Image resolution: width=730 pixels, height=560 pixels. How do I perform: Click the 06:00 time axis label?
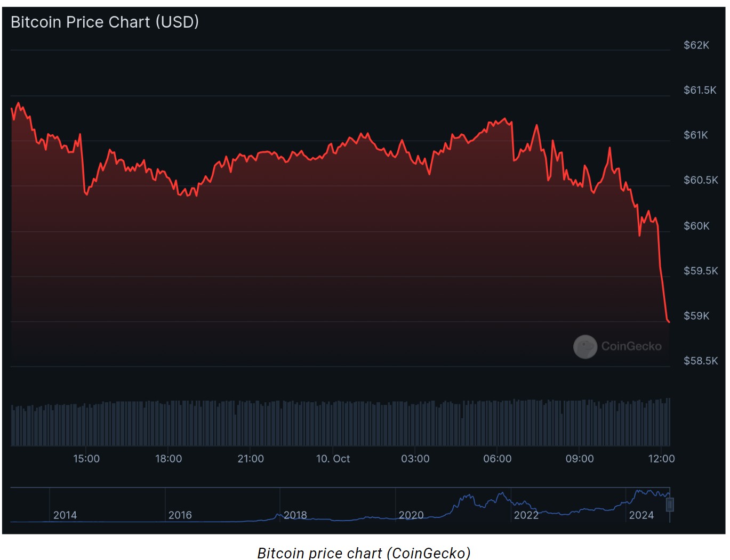point(497,459)
